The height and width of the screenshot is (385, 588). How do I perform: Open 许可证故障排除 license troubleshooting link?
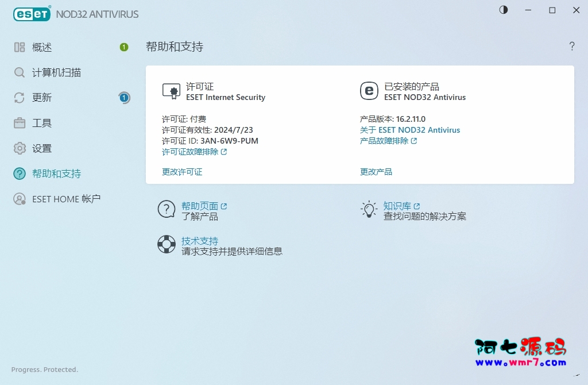click(190, 152)
